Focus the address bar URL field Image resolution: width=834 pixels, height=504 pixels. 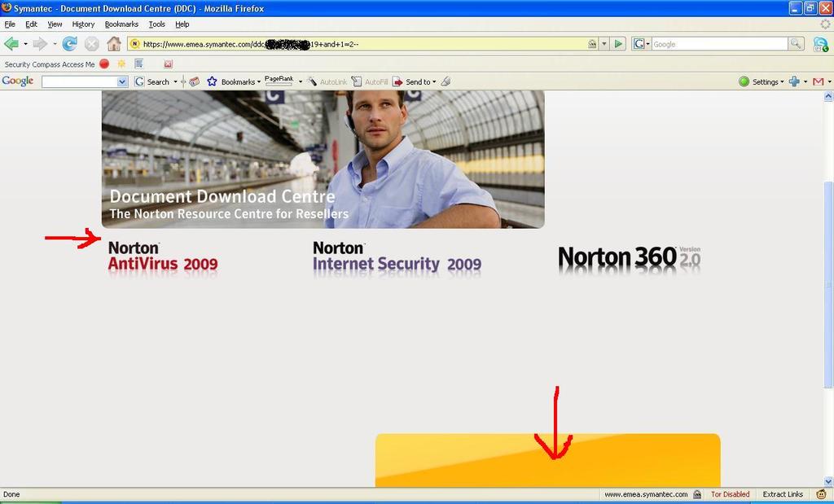click(x=364, y=44)
